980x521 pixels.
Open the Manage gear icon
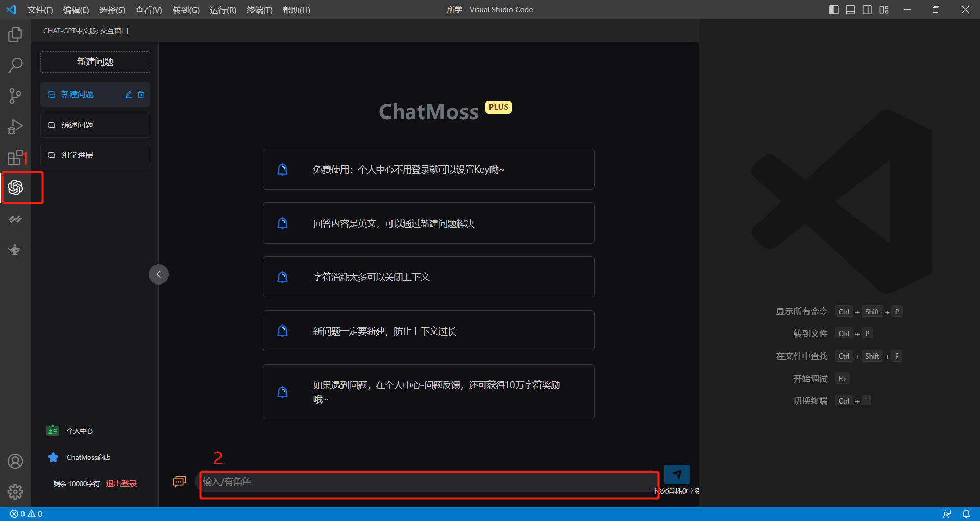15,491
